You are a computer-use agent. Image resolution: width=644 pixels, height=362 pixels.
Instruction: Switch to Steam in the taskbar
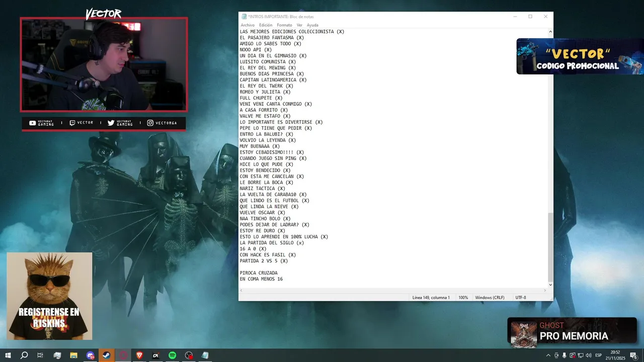(x=107, y=355)
